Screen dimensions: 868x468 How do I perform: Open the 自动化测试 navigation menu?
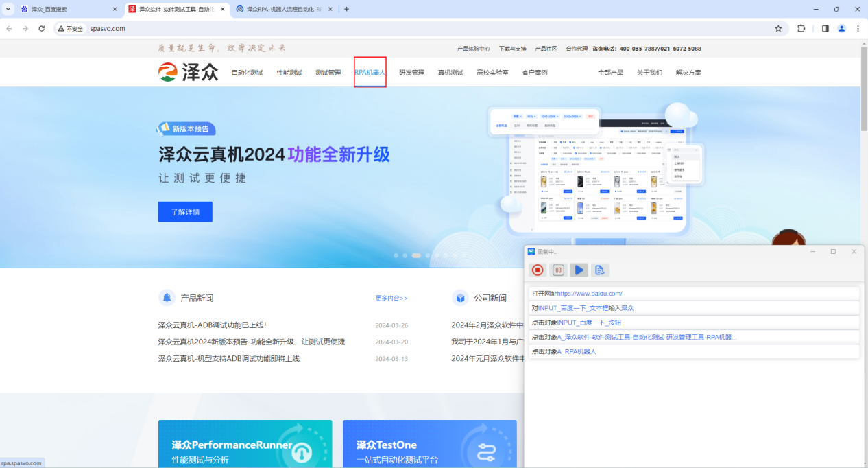coord(248,73)
